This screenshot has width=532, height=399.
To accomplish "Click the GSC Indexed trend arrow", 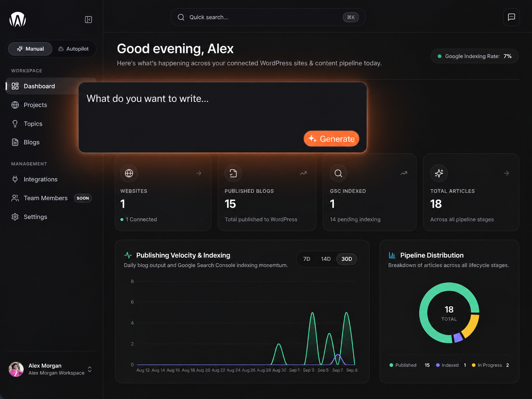I will (x=404, y=173).
